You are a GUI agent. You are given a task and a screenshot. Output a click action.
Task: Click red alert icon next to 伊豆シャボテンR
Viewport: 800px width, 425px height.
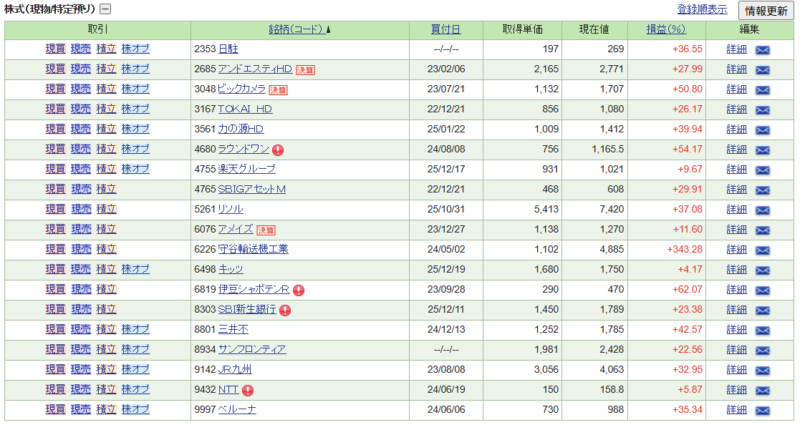[298, 290]
